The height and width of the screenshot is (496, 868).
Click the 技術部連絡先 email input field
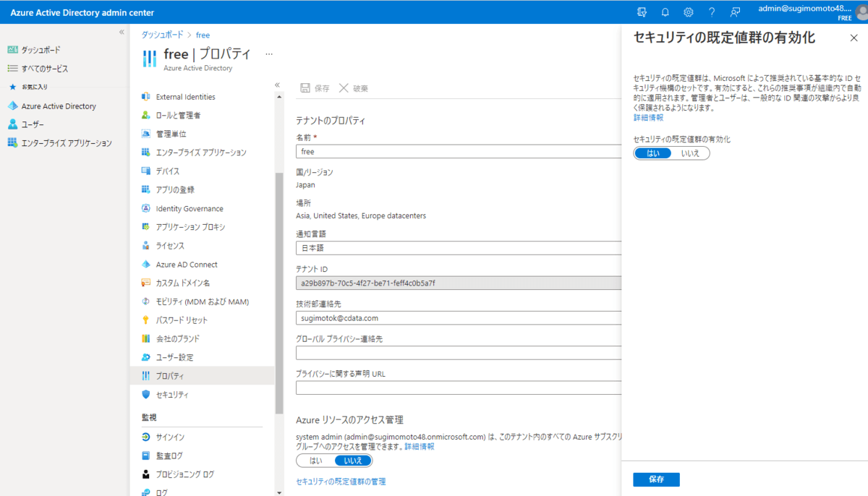click(x=459, y=318)
